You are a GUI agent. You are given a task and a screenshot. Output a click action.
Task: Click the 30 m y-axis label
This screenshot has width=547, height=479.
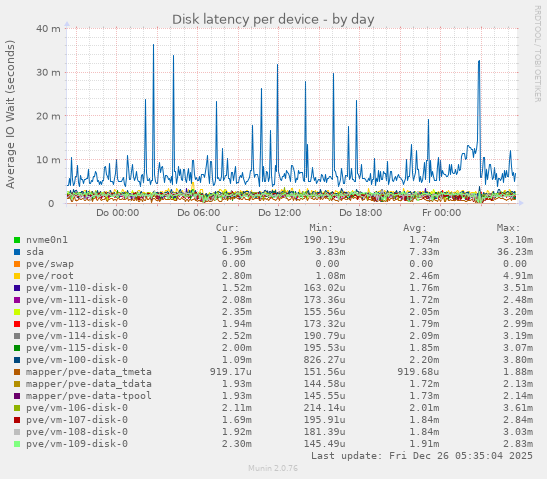coord(48,73)
